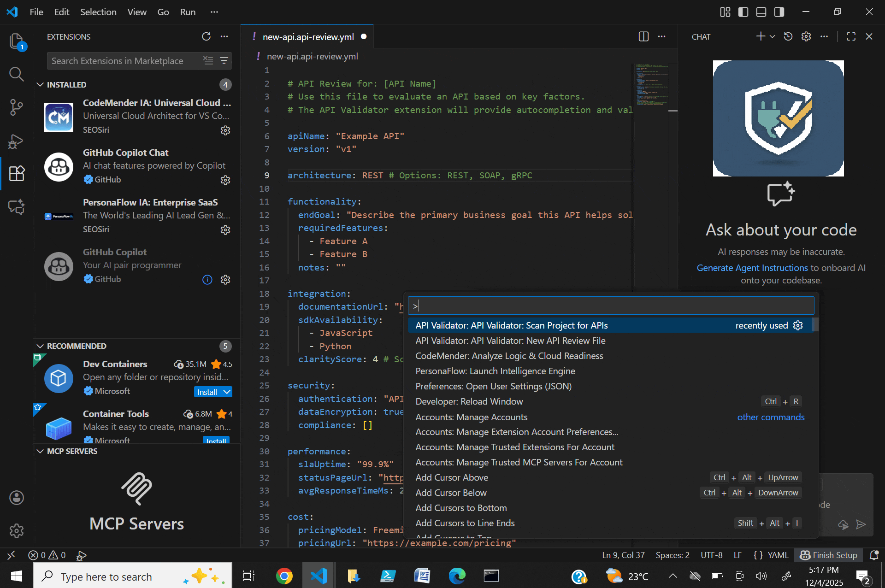
Task: Open the Explorer view icon
Action: [16, 41]
